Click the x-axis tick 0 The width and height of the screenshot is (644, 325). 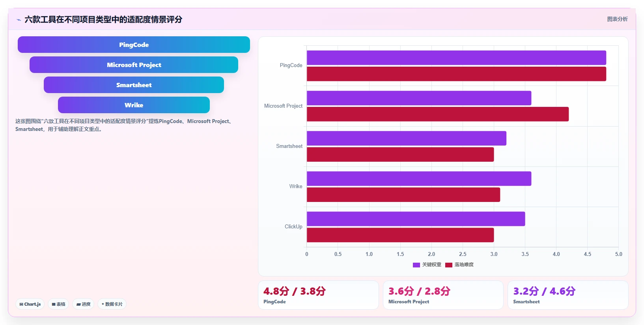coord(307,254)
